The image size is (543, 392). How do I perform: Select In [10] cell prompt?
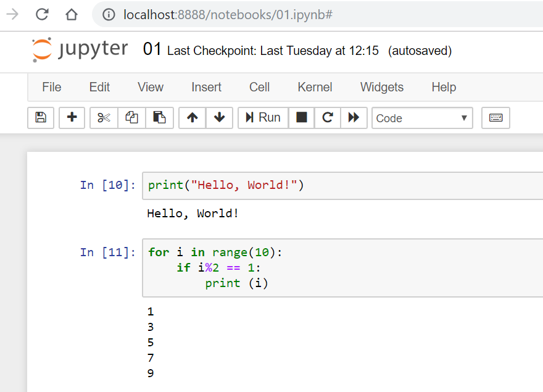coord(108,185)
